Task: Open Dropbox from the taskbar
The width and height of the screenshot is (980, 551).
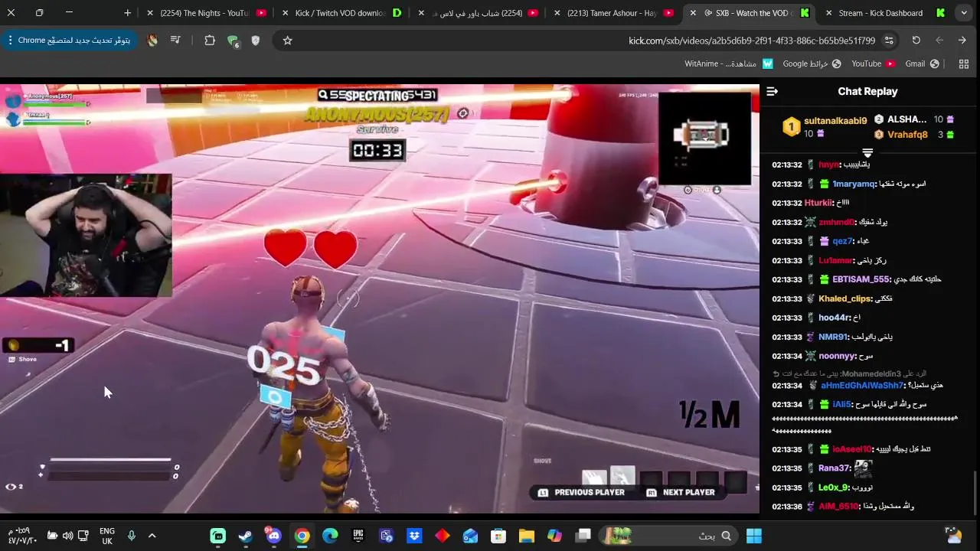Action: point(414,536)
